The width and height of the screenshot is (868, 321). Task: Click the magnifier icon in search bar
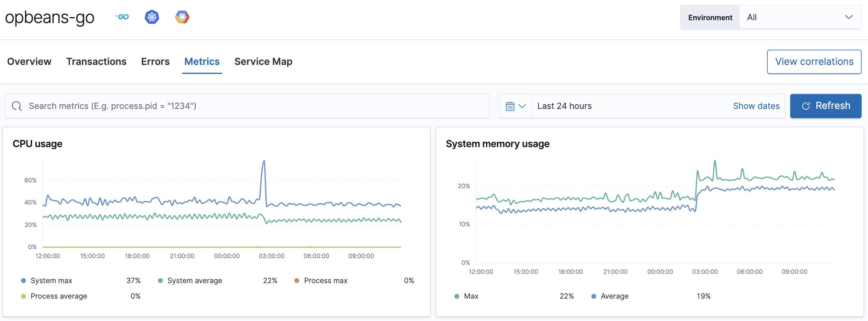tap(17, 106)
